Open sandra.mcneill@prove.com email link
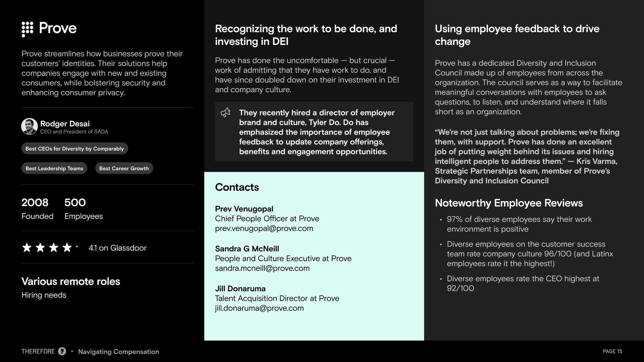 tap(262, 268)
